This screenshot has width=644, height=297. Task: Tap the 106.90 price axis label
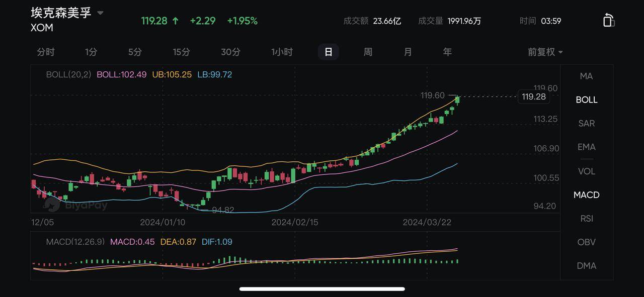(x=546, y=148)
